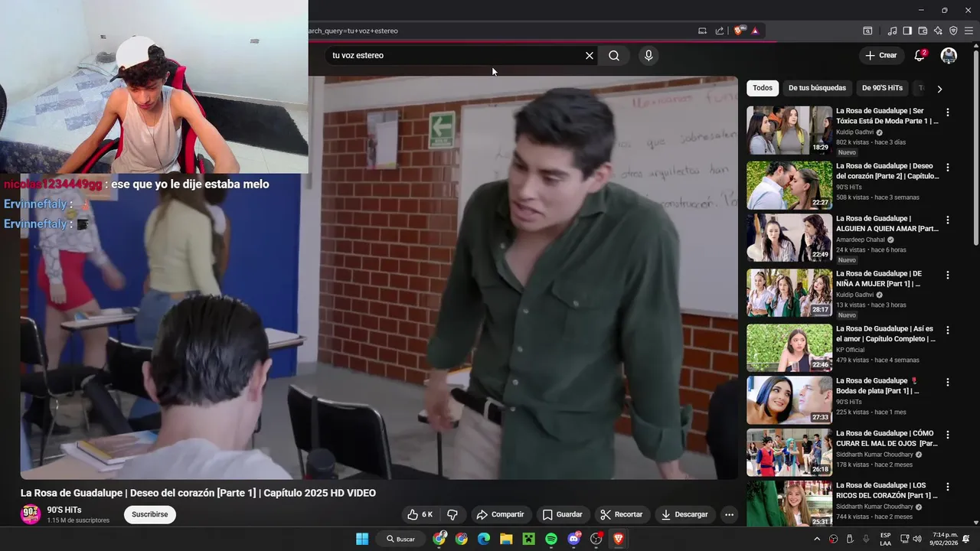This screenshot has width=980, height=551.
Task: Open OBS Studio from taskbar
Action: 596,539
